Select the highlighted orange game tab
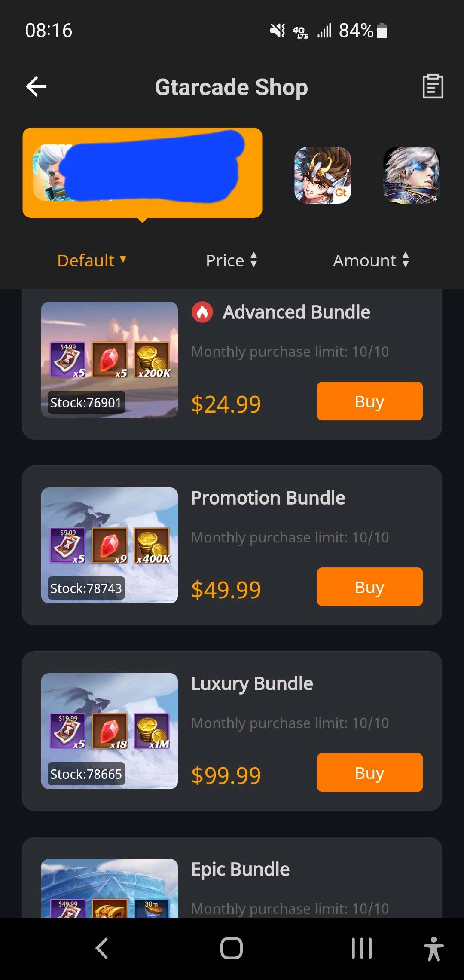Viewport: 464px width, 980px height. click(x=142, y=173)
